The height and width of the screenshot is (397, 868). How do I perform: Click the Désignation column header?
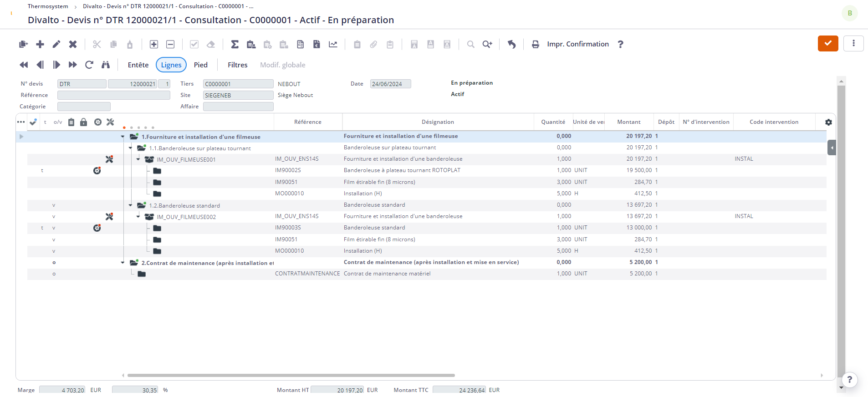tap(438, 122)
